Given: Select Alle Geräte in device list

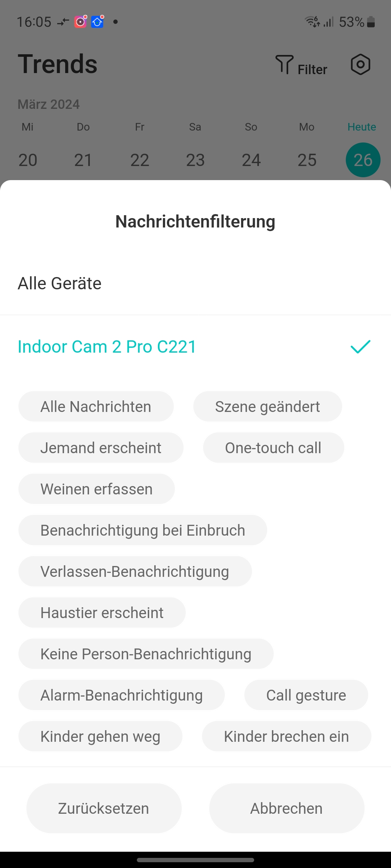Looking at the screenshot, I should pyautogui.click(x=60, y=284).
